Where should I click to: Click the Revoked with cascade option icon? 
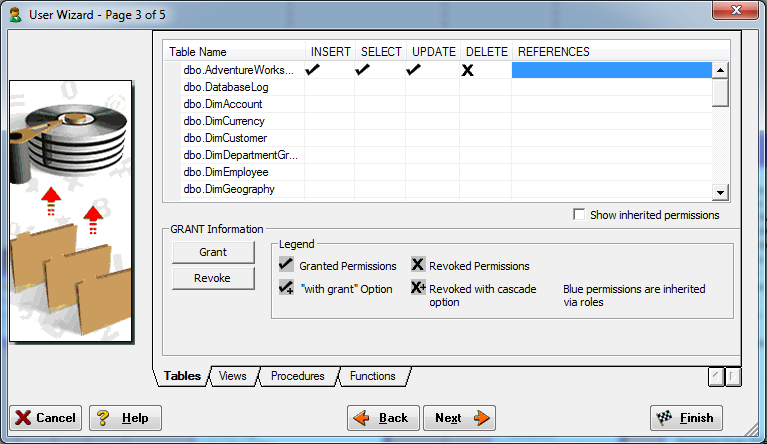coord(418,288)
